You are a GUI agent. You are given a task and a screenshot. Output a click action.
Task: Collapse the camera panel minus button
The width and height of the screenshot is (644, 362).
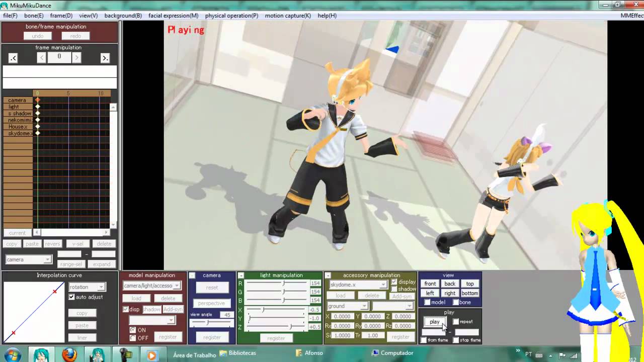pyautogui.click(x=192, y=276)
